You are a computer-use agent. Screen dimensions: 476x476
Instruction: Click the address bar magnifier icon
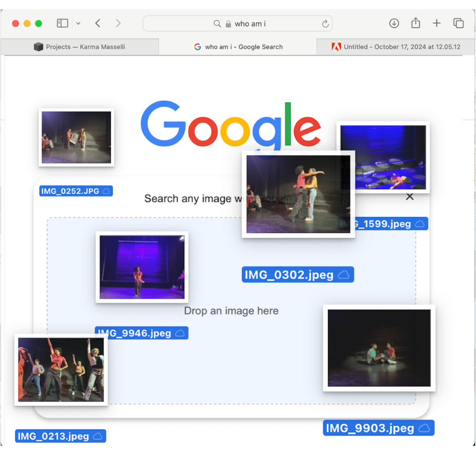click(217, 24)
